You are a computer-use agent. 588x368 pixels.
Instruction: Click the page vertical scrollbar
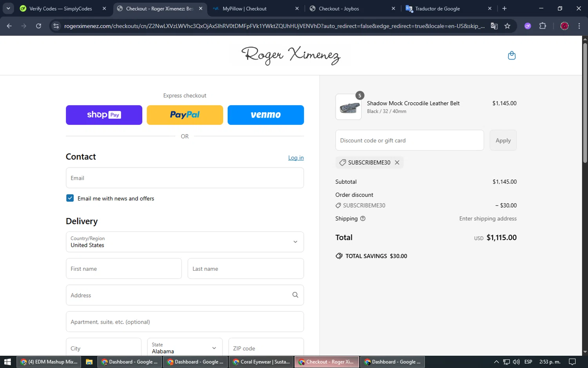(585, 103)
